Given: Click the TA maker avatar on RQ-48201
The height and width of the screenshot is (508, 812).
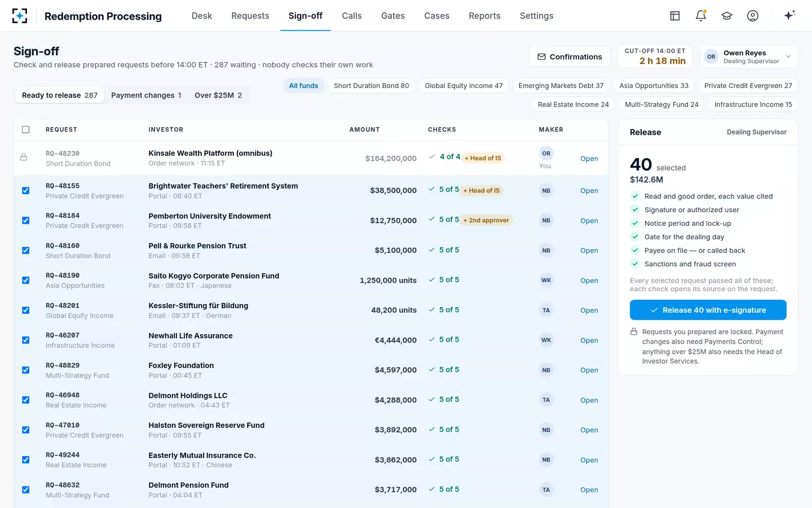Looking at the screenshot, I should 546,310.
